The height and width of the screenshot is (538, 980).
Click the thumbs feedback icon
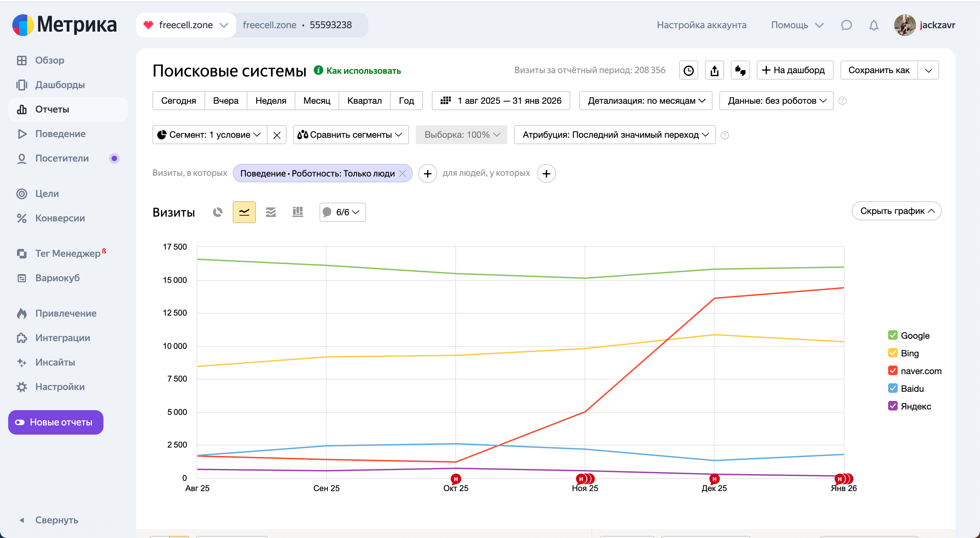740,70
